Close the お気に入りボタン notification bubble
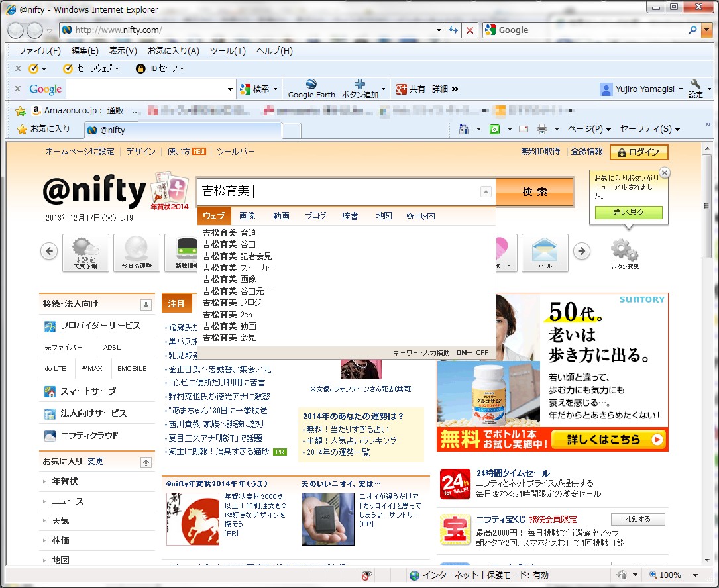The width and height of the screenshot is (719, 588). tap(665, 173)
